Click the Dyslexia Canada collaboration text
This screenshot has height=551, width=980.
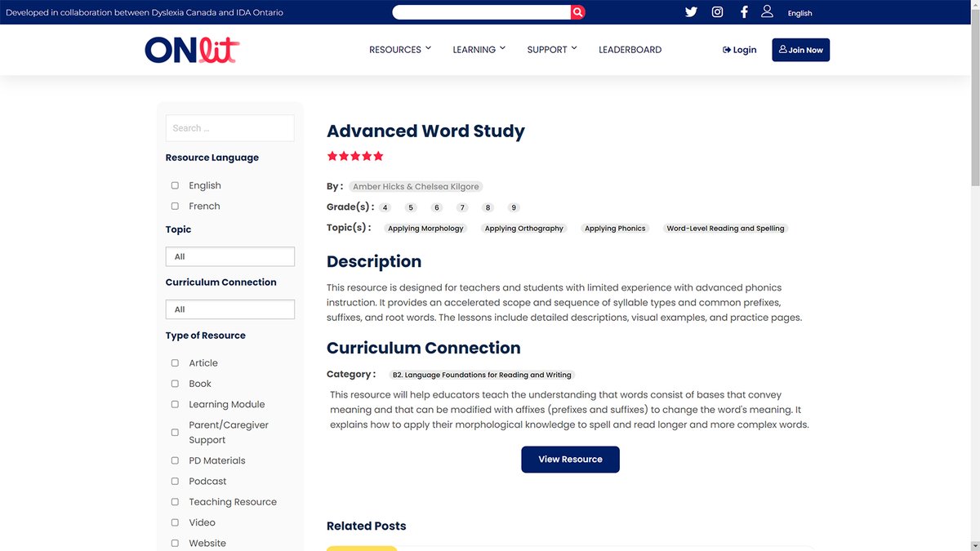pos(145,13)
